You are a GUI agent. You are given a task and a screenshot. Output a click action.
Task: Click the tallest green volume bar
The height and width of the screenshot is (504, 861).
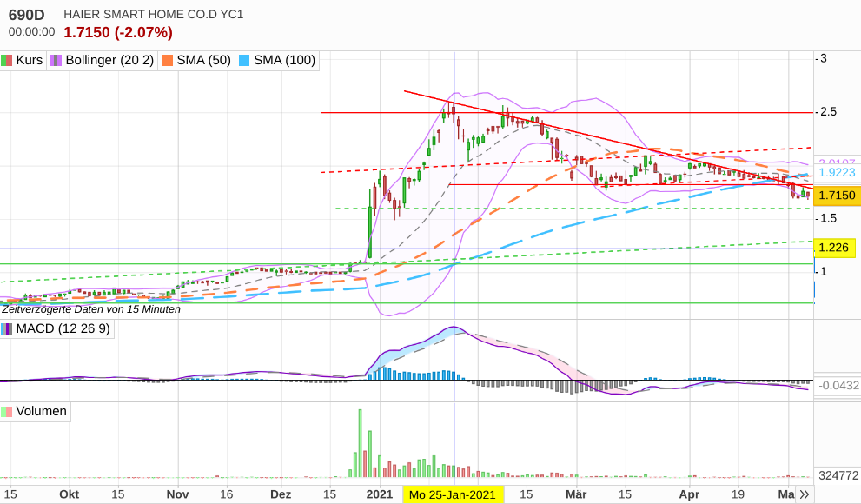click(x=361, y=443)
